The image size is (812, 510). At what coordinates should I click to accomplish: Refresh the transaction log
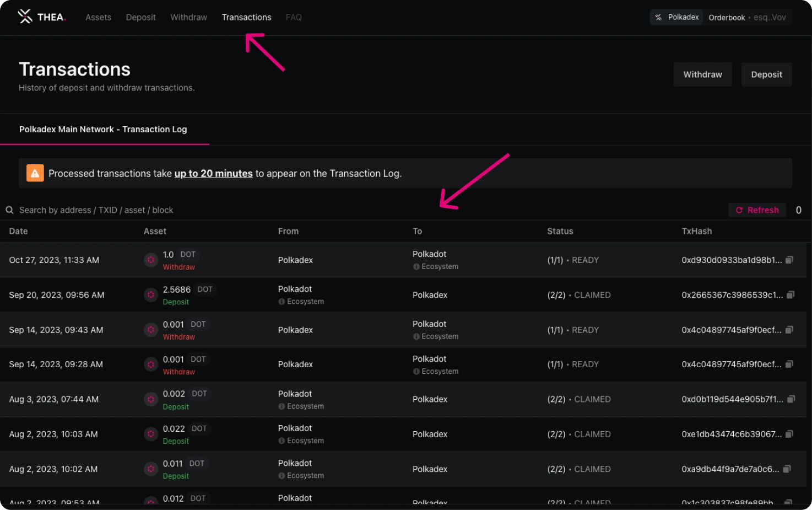click(757, 210)
